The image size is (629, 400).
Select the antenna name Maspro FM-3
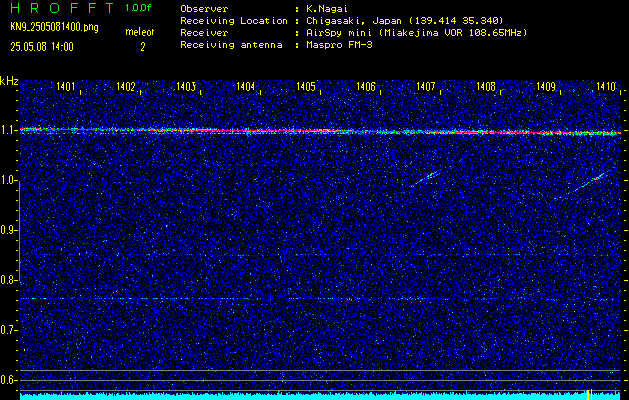[339, 45]
